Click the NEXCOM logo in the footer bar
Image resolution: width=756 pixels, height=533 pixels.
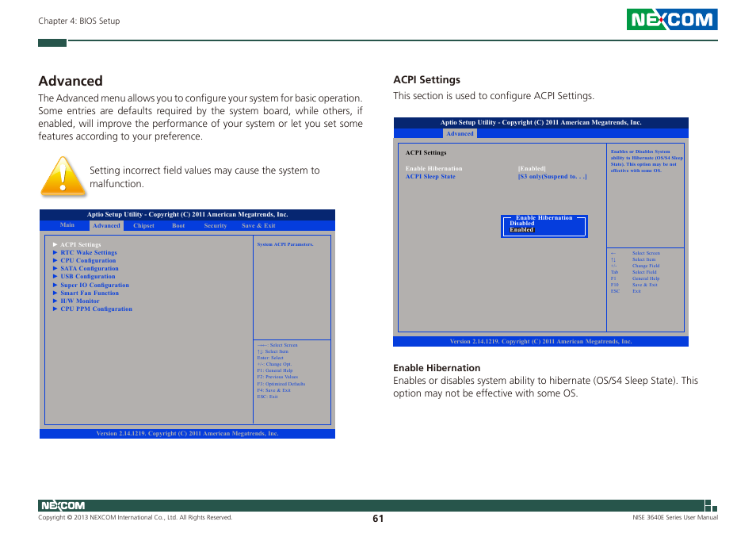(x=63, y=505)
